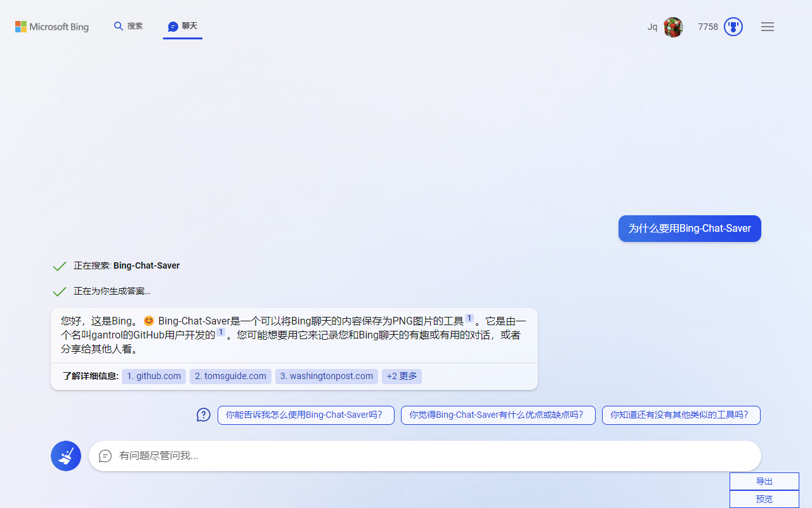Click the chat bubble icon on 聊天 tab
This screenshot has height=508, width=812.
[x=173, y=27]
